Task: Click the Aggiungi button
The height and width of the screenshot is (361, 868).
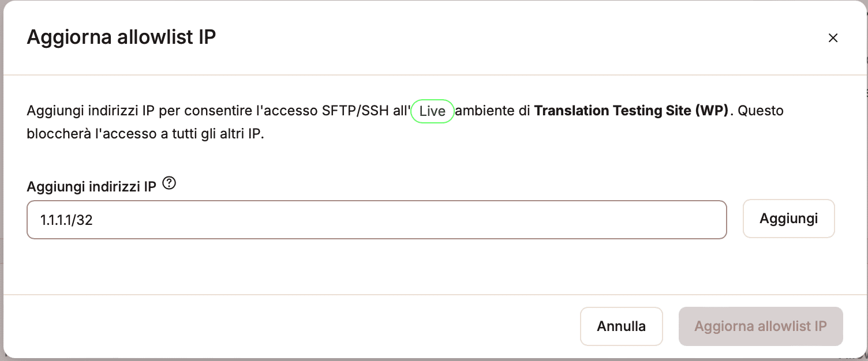Action: click(x=788, y=219)
